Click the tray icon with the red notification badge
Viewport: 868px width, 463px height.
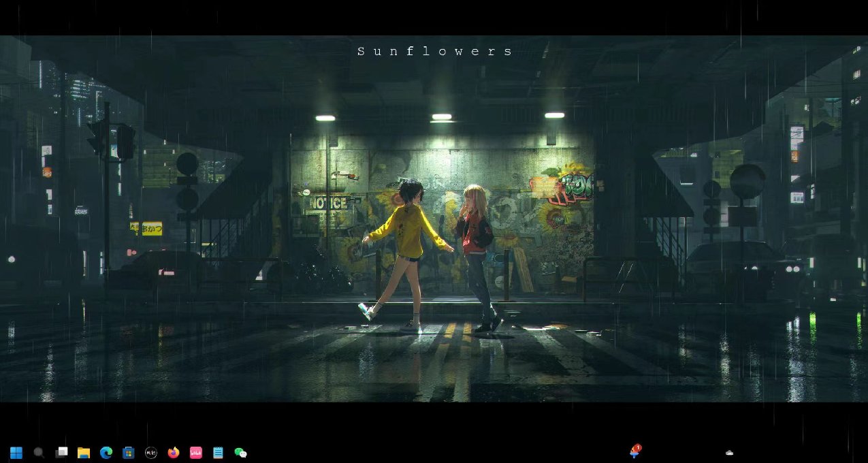pyautogui.click(x=635, y=451)
